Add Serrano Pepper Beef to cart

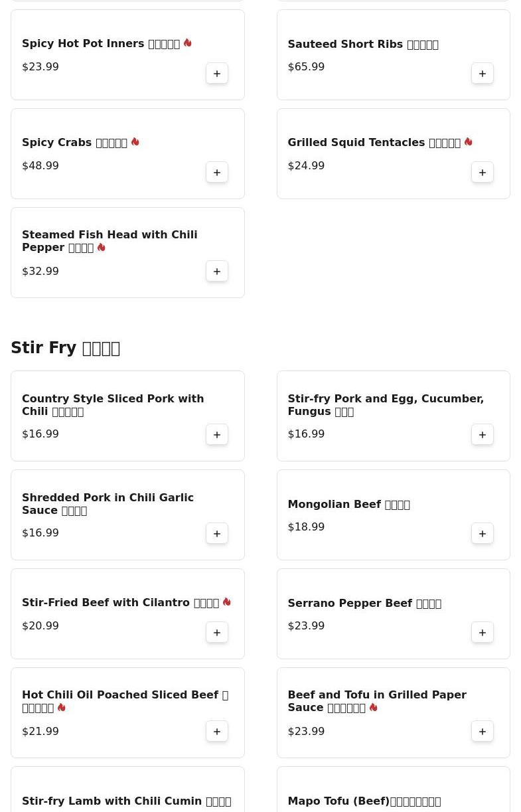[483, 633]
